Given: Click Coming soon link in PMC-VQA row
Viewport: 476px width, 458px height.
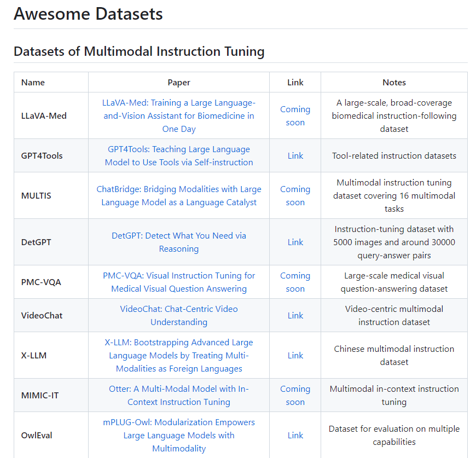Looking at the screenshot, I should 295,282.
